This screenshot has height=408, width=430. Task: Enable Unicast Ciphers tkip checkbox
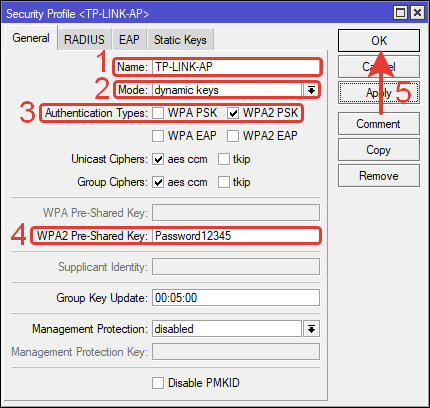[x=224, y=159]
